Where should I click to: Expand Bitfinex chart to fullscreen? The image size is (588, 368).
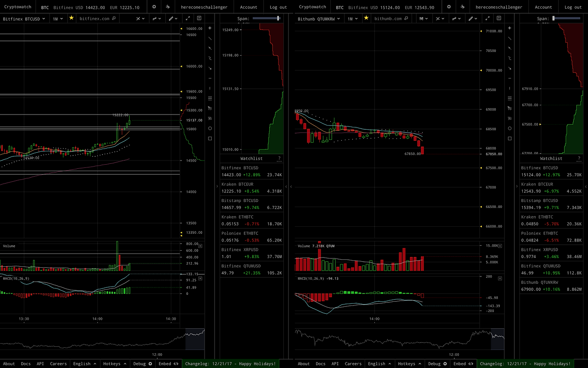pyautogui.click(x=187, y=18)
